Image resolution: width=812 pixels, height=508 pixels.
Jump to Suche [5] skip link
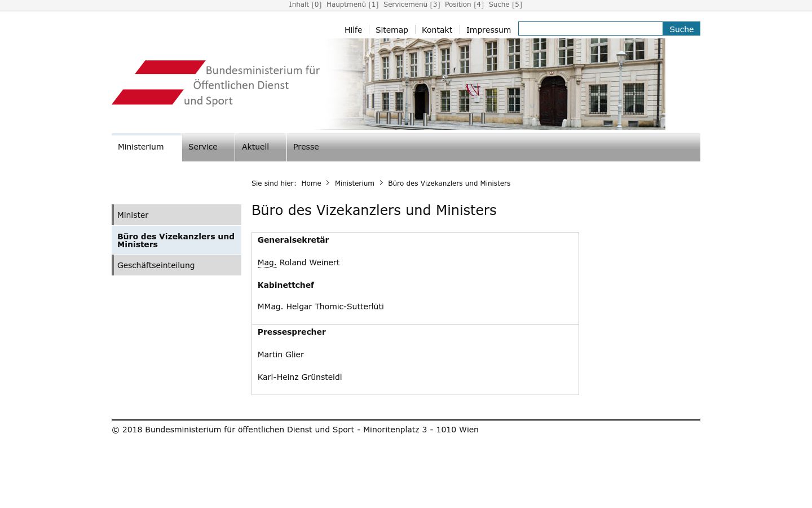[x=505, y=5]
